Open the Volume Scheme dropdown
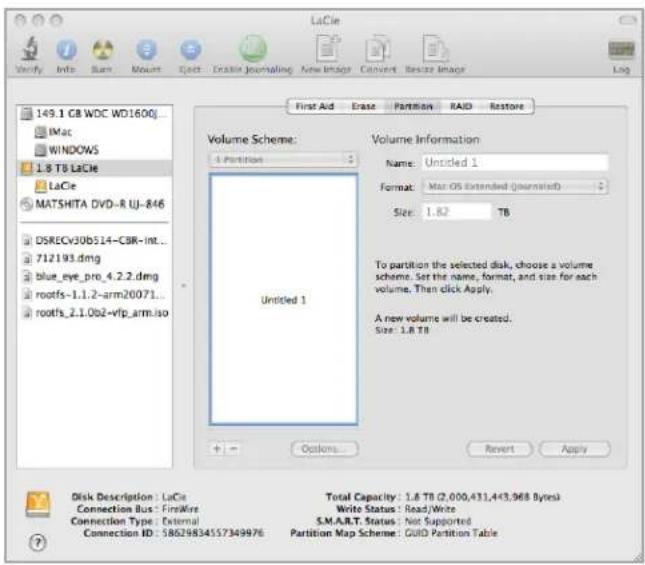 pos(283,159)
